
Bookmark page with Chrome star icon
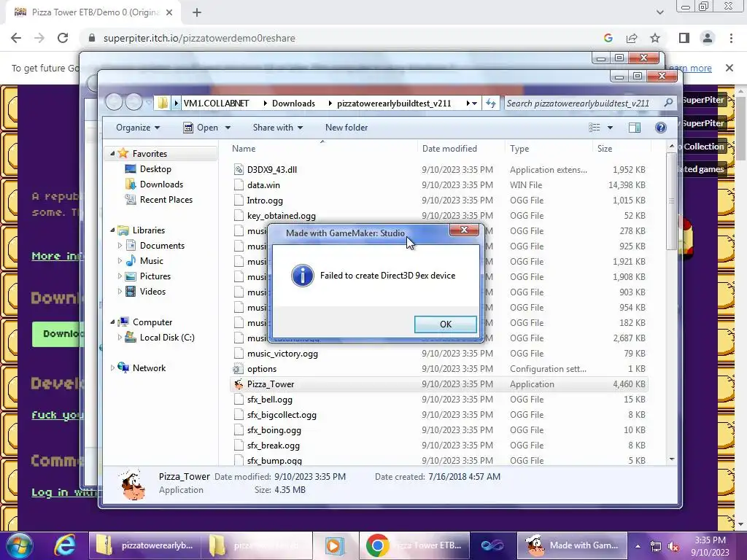[655, 38]
